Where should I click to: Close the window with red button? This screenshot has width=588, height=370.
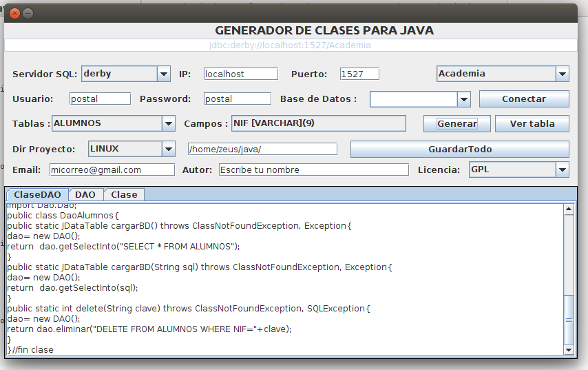pyautogui.click(x=15, y=13)
